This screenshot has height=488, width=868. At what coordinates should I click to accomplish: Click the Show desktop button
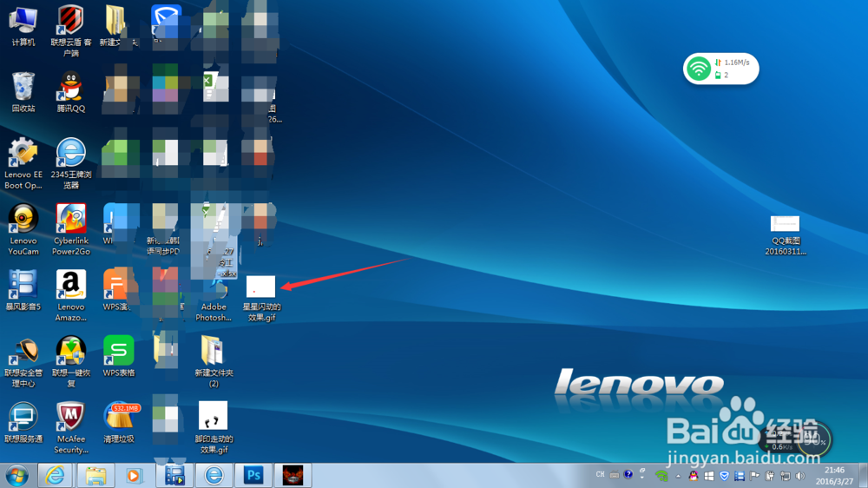coord(863,476)
